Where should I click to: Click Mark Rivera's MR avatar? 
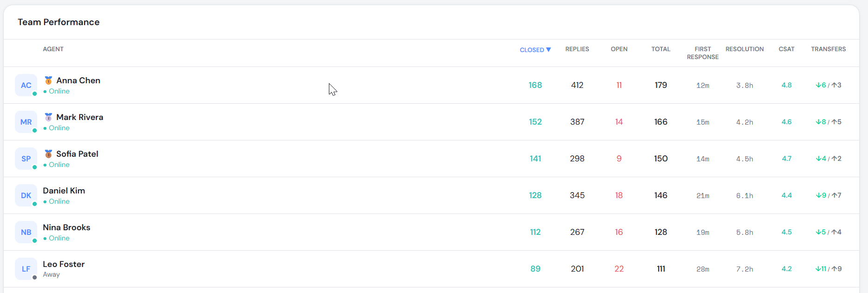(26, 122)
